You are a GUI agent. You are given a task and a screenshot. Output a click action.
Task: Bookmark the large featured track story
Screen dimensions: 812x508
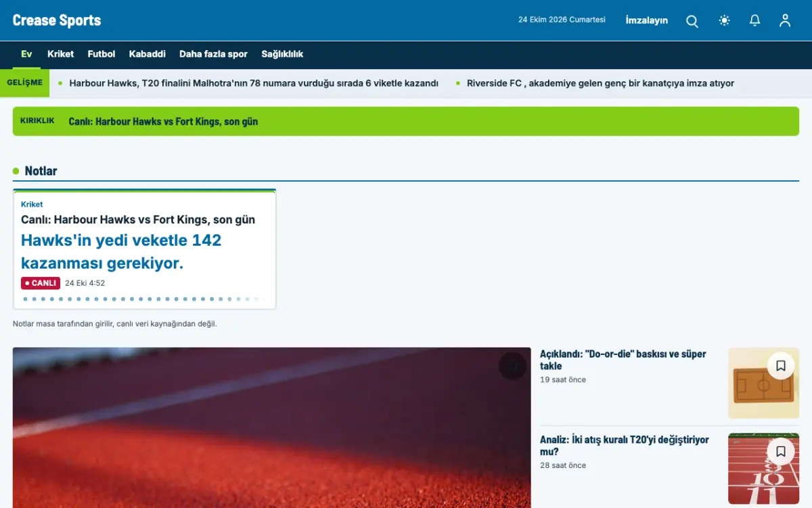pyautogui.click(x=512, y=366)
